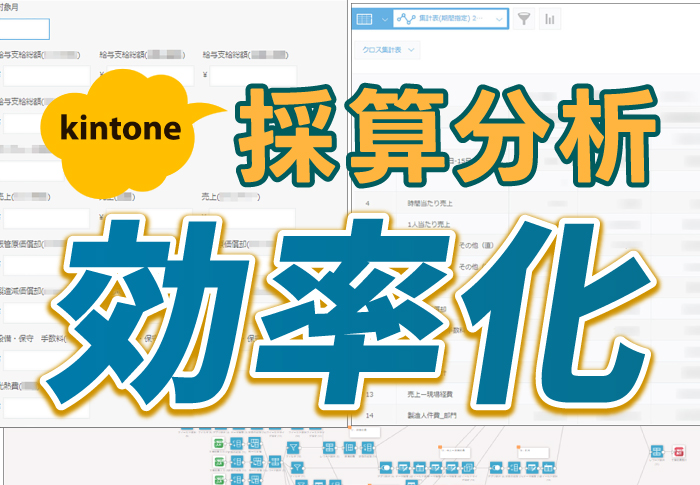Screen dimensions: 700x485
Task: Click the input under 光熱費 label
Action: click(x=46, y=407)
